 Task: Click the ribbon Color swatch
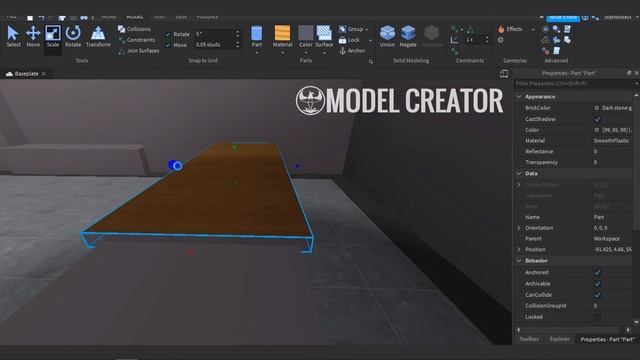click(x=306, y=33)
